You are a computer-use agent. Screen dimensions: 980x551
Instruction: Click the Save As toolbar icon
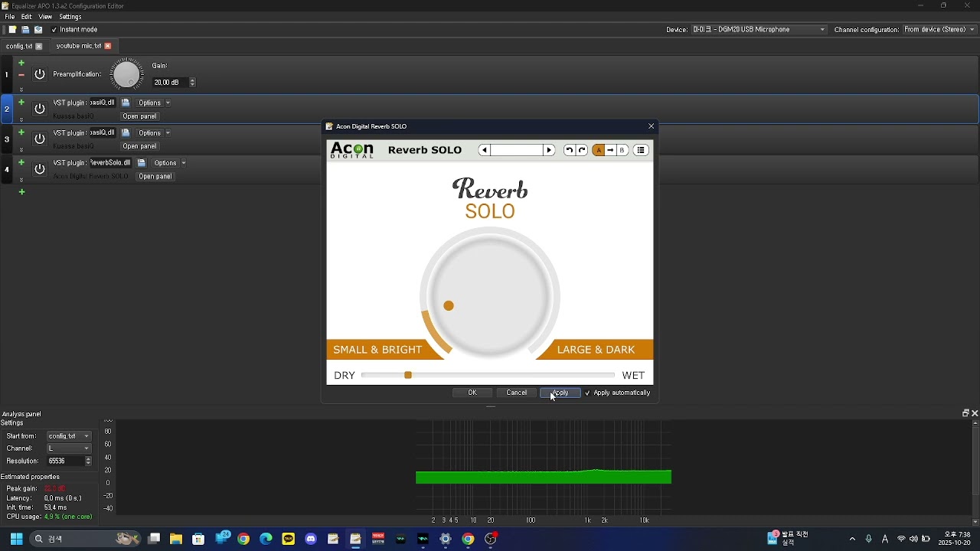(x=38, y=30)
